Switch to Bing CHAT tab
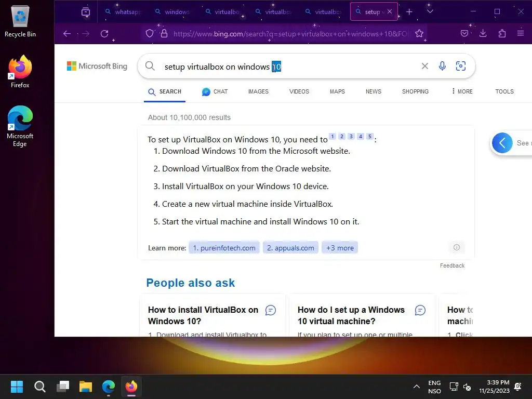Viewport: 532px width, 399px height. [215, 91]
